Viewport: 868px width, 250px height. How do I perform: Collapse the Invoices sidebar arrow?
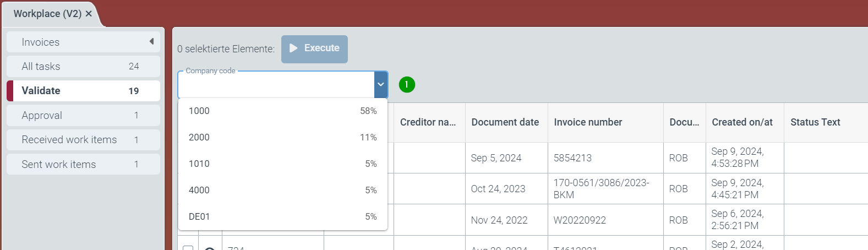coord(151,42)
